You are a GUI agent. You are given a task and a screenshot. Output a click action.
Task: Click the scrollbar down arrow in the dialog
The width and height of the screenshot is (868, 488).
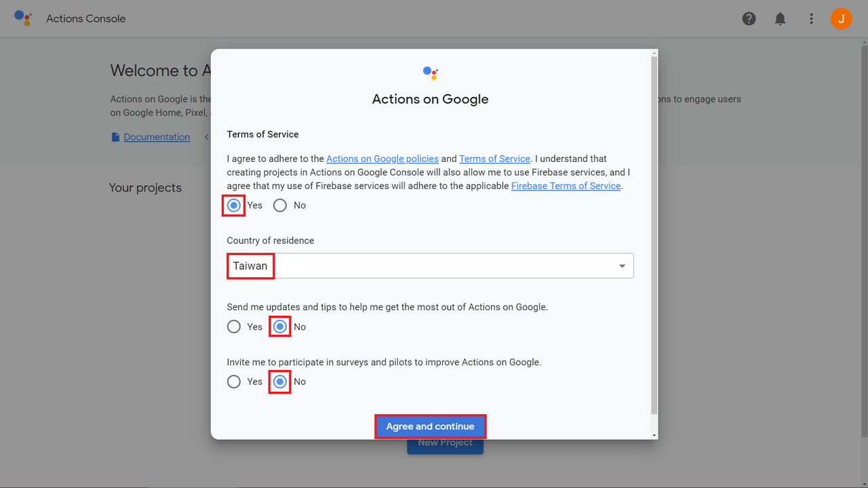654,435
